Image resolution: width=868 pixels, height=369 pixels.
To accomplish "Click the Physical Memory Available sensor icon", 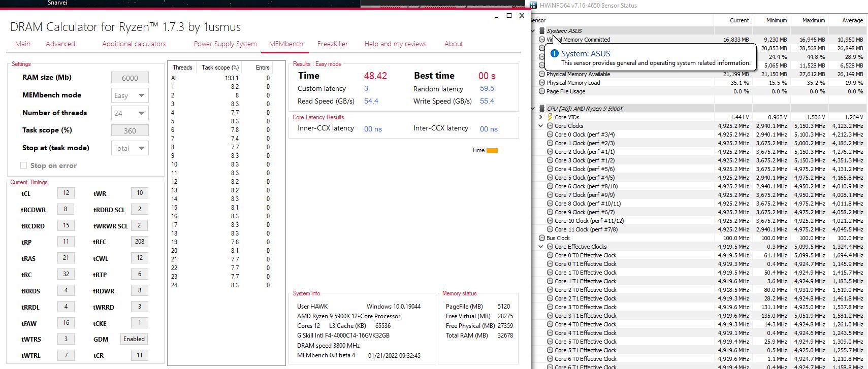I will (x=542, y=74).
